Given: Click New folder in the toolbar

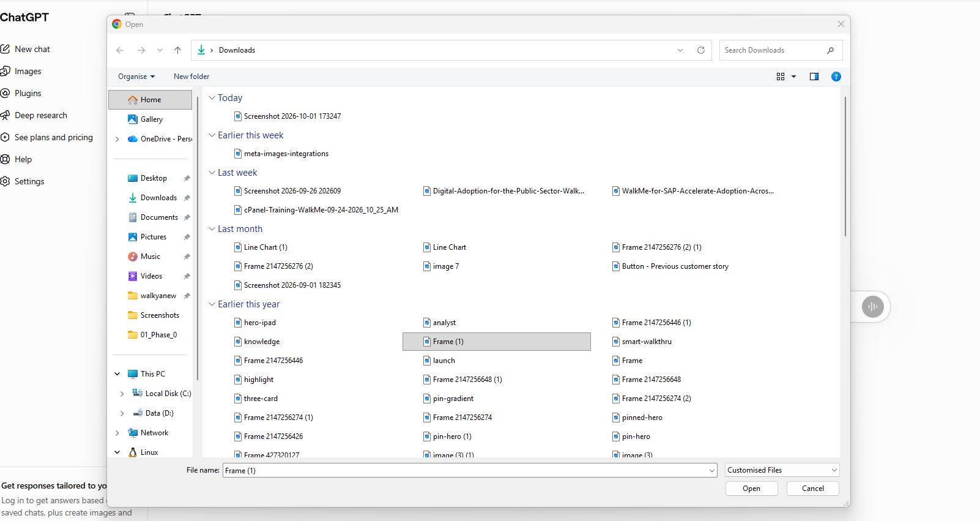Looking at the screenshot, I should (x=191, y=77).
